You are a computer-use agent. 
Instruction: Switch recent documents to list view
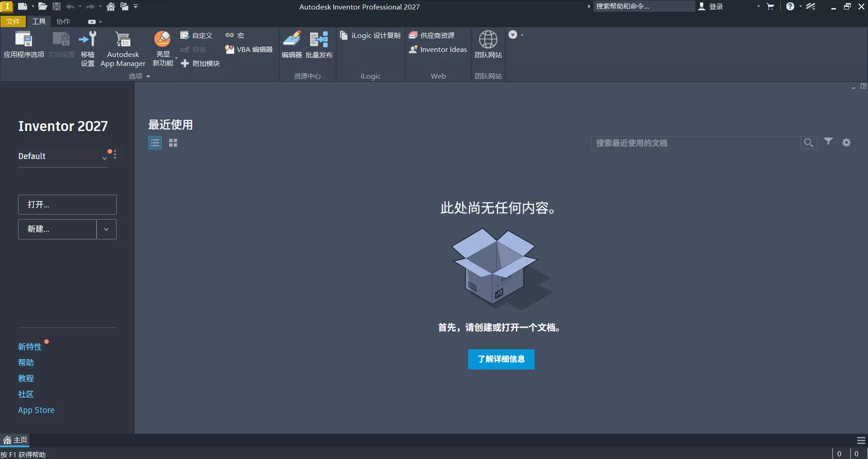[x=155, y=143]
